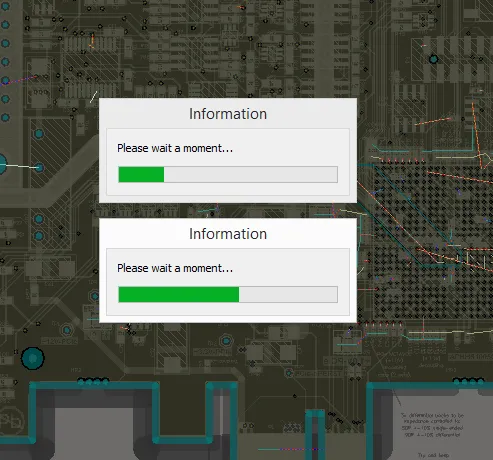Select the four-via row above the left cutout
493x460 pixels.
[93, 380]
